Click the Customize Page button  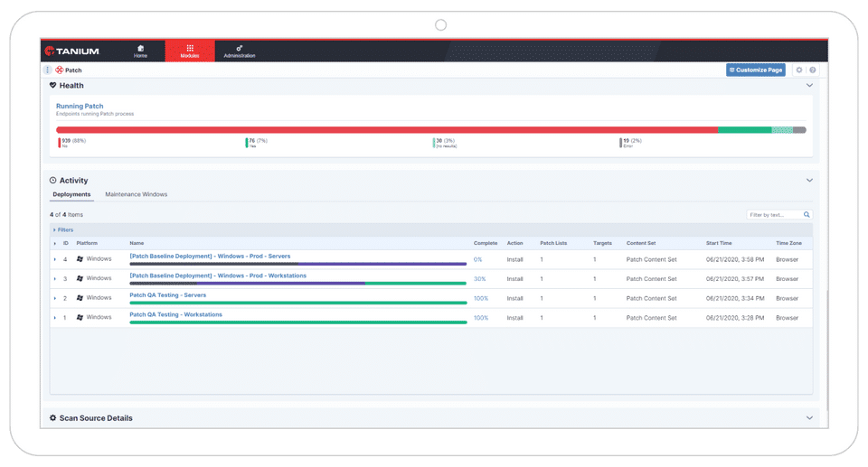756,70
